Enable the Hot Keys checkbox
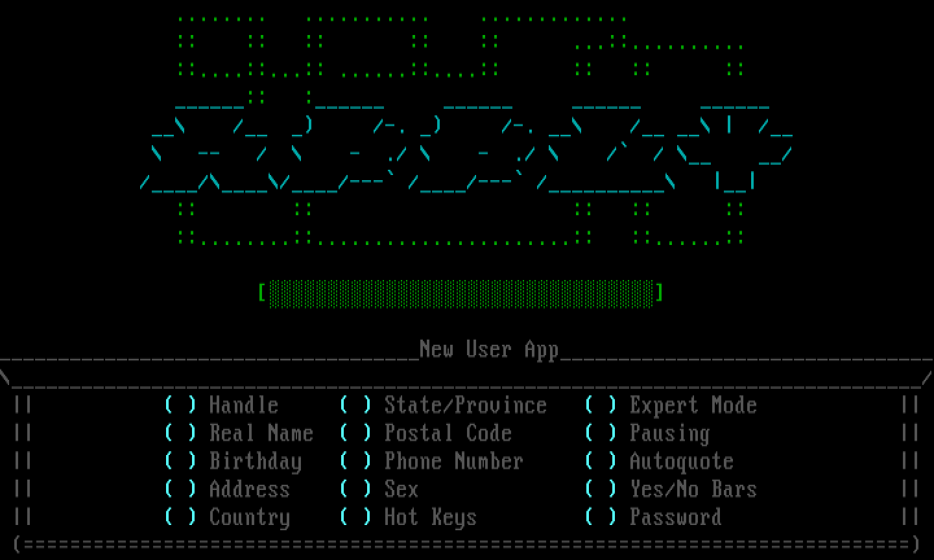 (x=355, y=517)
